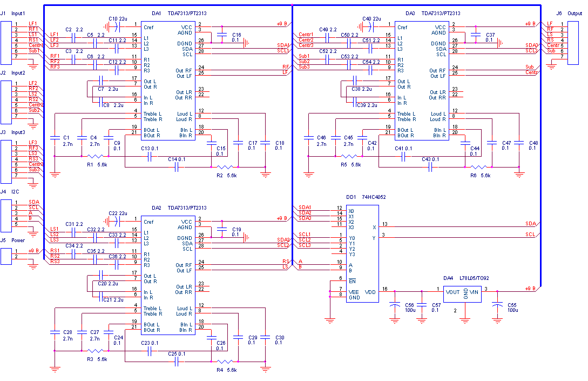
Task: Select resistor R4 5.6k symbol
Action: 225,362
